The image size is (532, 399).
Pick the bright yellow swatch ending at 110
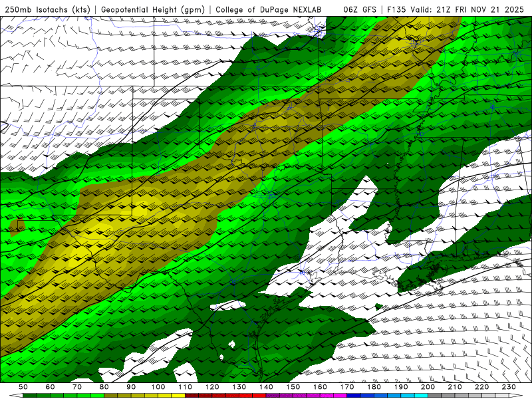[x=178, y=395]
